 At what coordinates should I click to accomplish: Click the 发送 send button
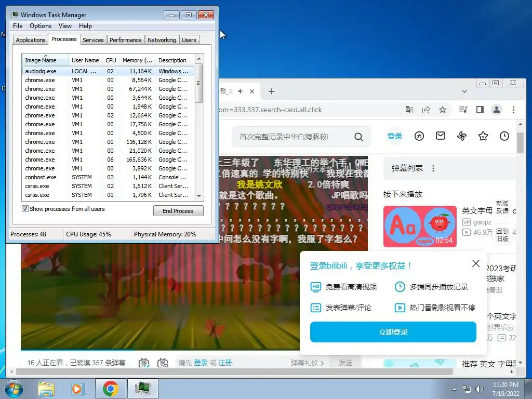click(345, 363)
